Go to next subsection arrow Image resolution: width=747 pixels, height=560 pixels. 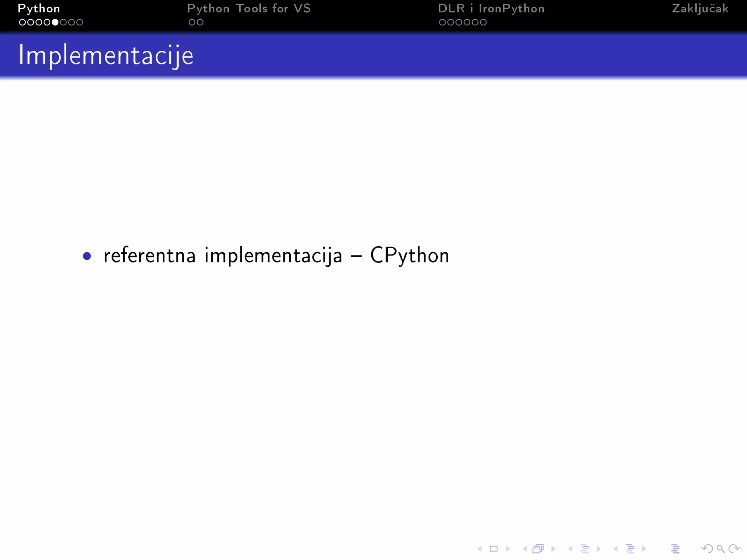coord(599,549)
